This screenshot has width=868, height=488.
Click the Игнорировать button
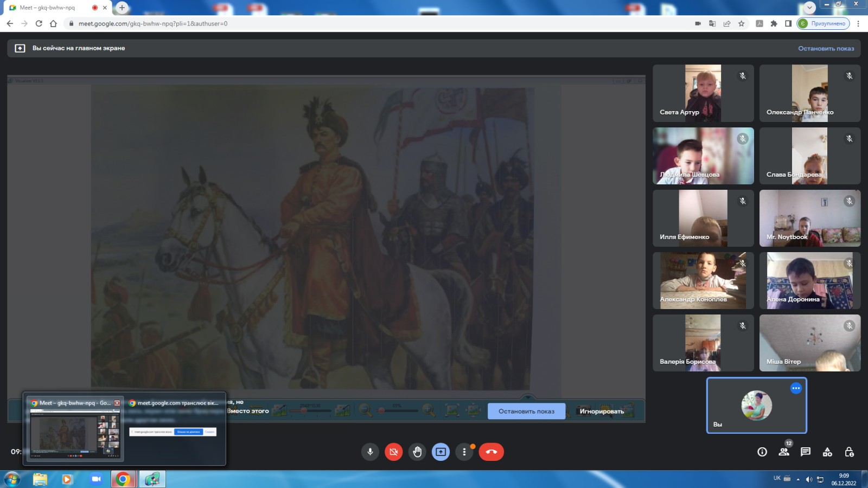pyautogui.click(x=602, y=411)
